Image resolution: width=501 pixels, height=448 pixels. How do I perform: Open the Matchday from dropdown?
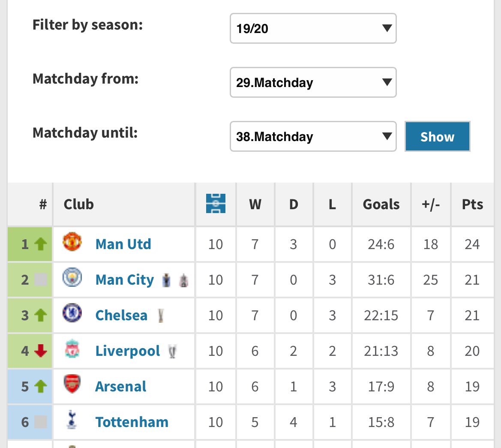(x=313, y=82)
